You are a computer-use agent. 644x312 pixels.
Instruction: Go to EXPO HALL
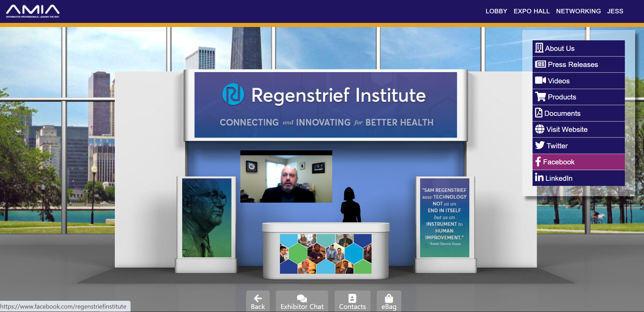pyautogui.click(x=532, y=11)
